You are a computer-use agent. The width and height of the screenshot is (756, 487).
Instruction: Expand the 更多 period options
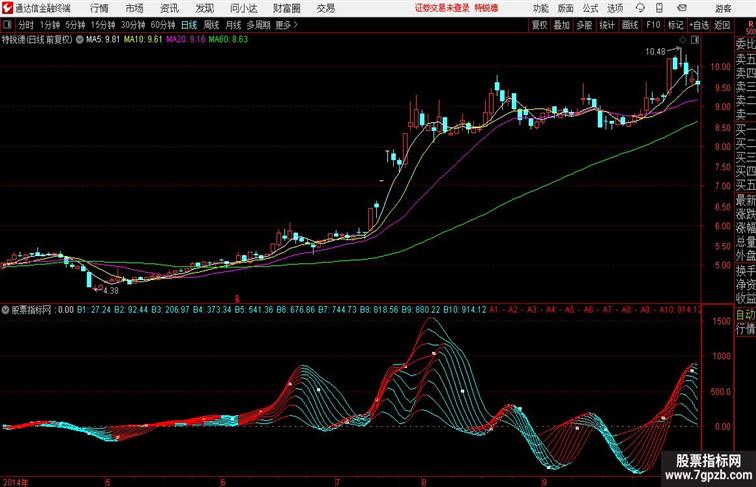click(x=286, y=25)
